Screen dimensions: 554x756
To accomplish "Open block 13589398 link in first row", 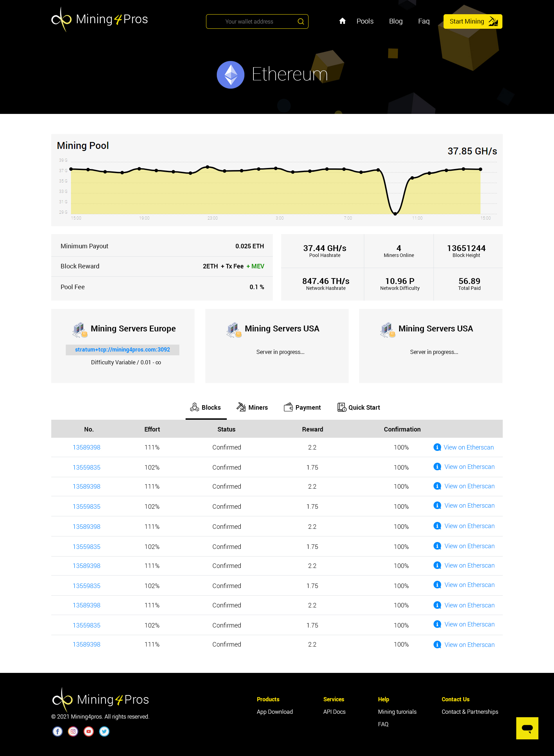I will coord(87,447).
